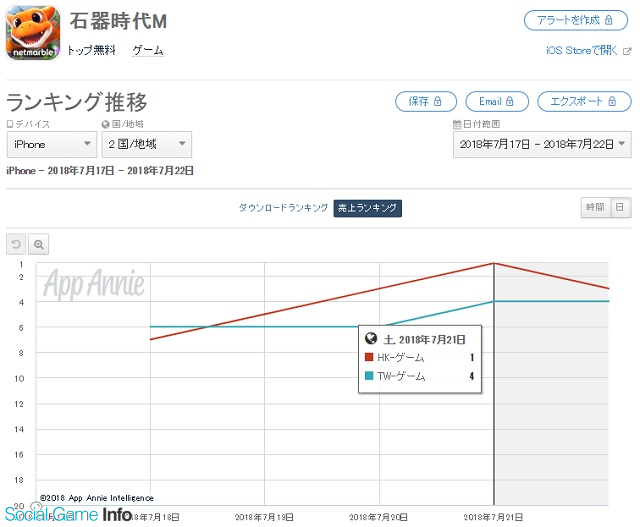Image resolution: width=640 pixels, height=527 pixels.
Task: Switch to ダウンロードランキング tab
Action: tap(283, 208)
